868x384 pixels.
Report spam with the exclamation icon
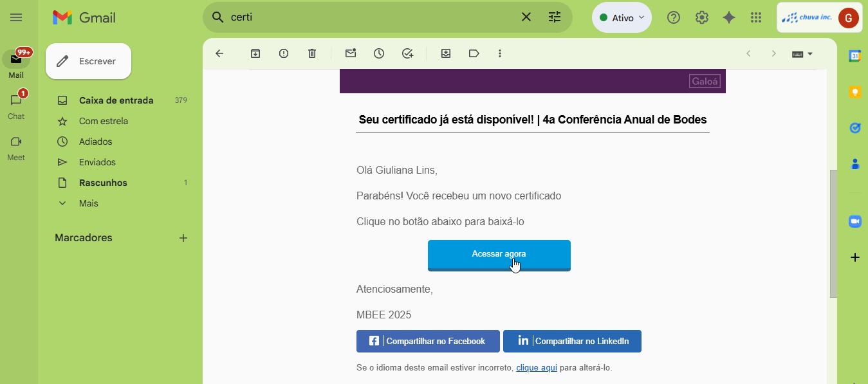(x=284, y=53)
